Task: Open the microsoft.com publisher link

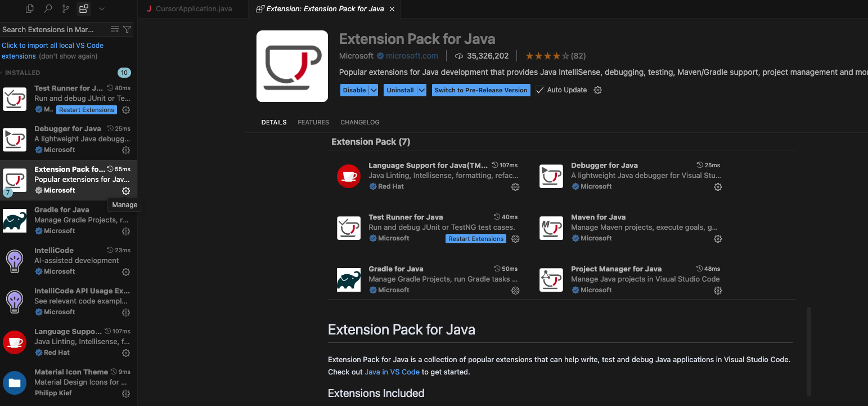Action: (412, 56)
